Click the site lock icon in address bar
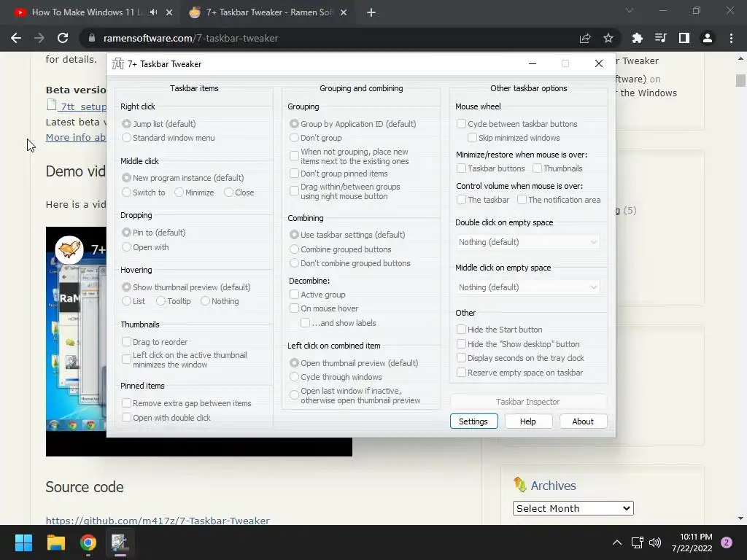Image resolution: width=747 pixels, height=560 pixels. tap(91, 38)
